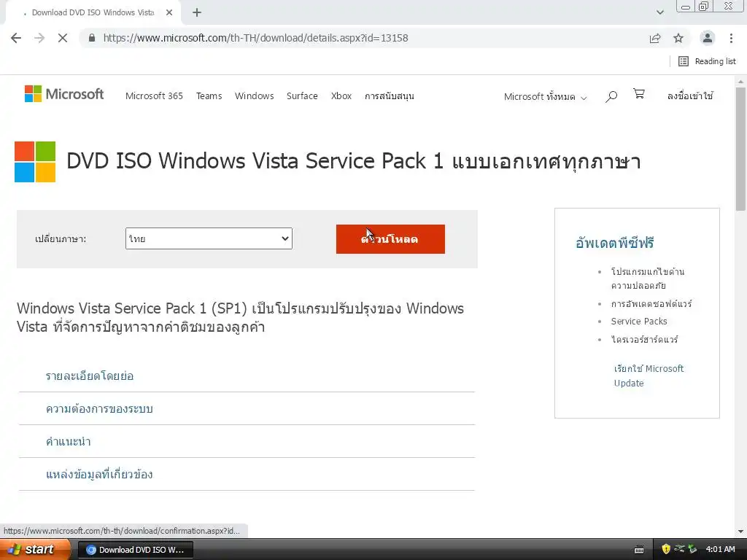
Task: Click อัพเดตพีซีฟรี heading
Action: 614,243
